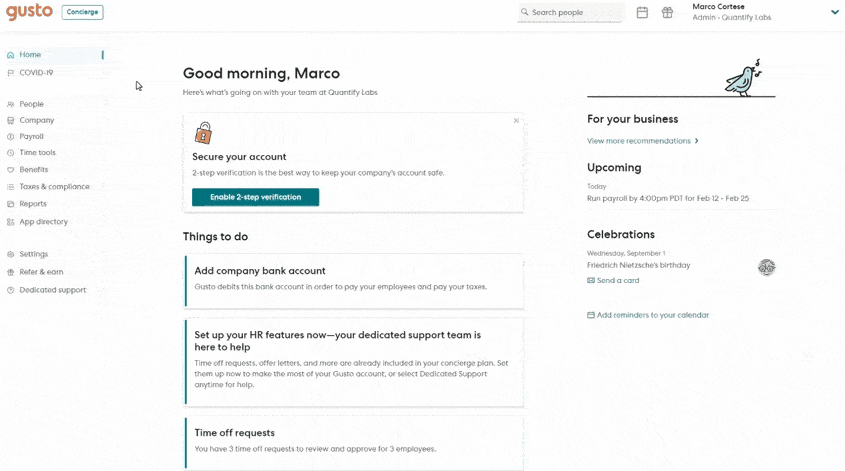The height and width of the screenshot is (471, 845).
Task: Focus the Search people field
Action: click(571, 12)
